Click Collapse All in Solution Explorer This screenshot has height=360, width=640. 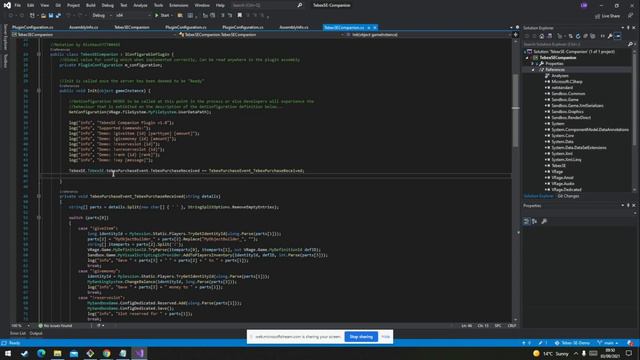585,36
